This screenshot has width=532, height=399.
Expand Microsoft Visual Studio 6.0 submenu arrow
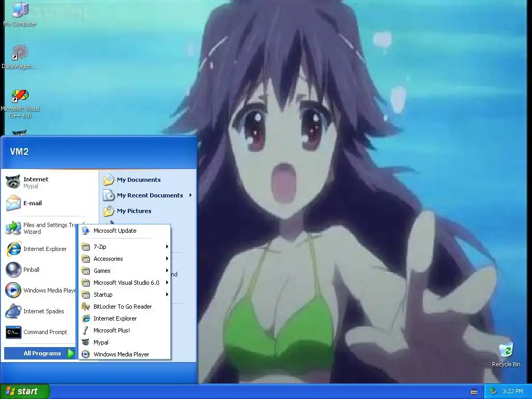click(x=167, y=282)
